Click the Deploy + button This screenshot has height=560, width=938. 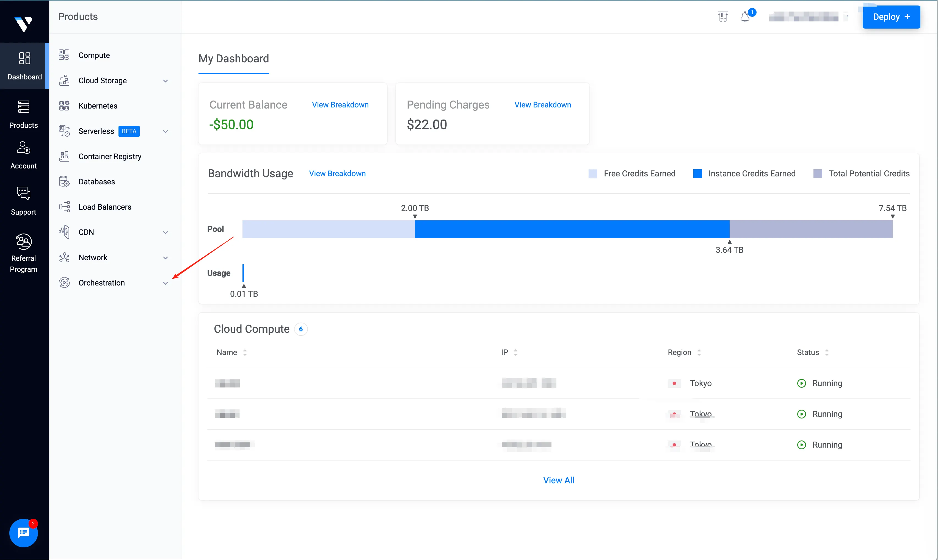pos(891,17)
